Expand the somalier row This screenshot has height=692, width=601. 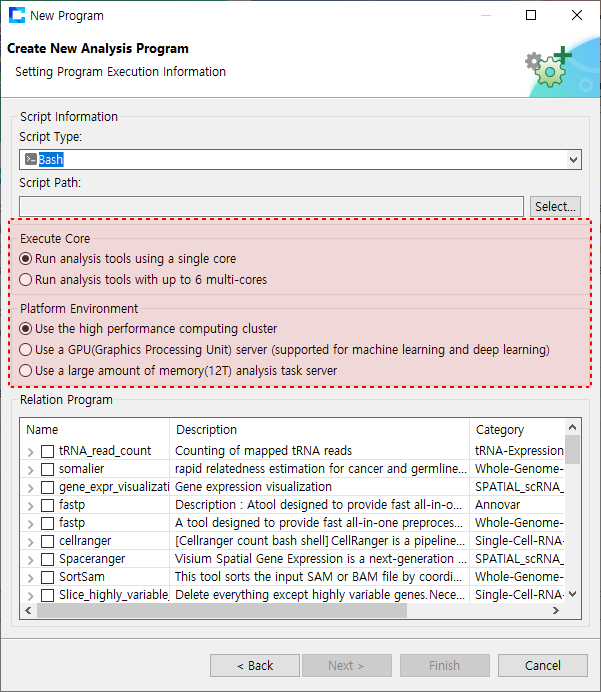30,470
